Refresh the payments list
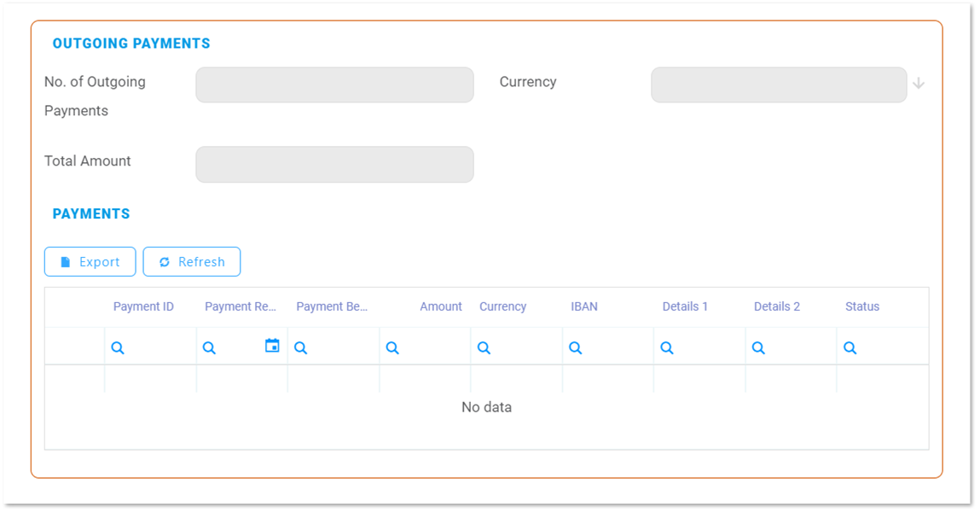This screenshot has width=980, height=513. point(192,262)
